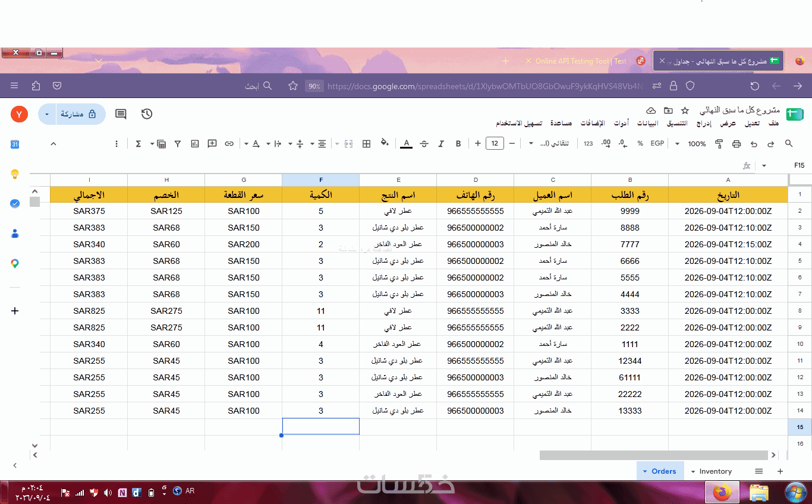Screen dimensions: 812x504
Task: Toggle bold formatting in toolbar
Action: point(458,144)
